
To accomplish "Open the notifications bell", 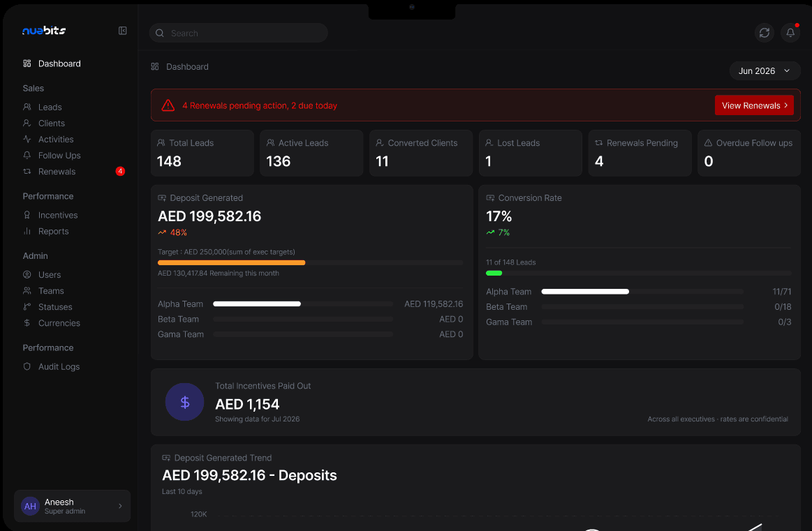I will [790, 33].
